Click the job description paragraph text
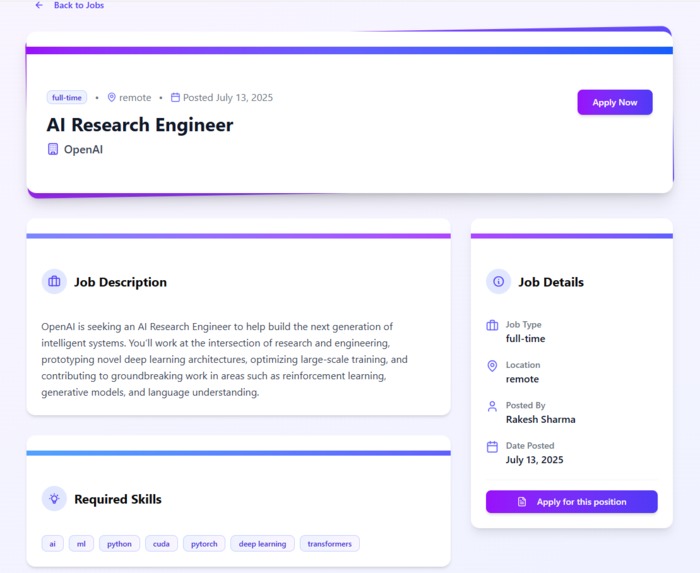This screenshot has height=573, width=700. [x=225, y=359]
